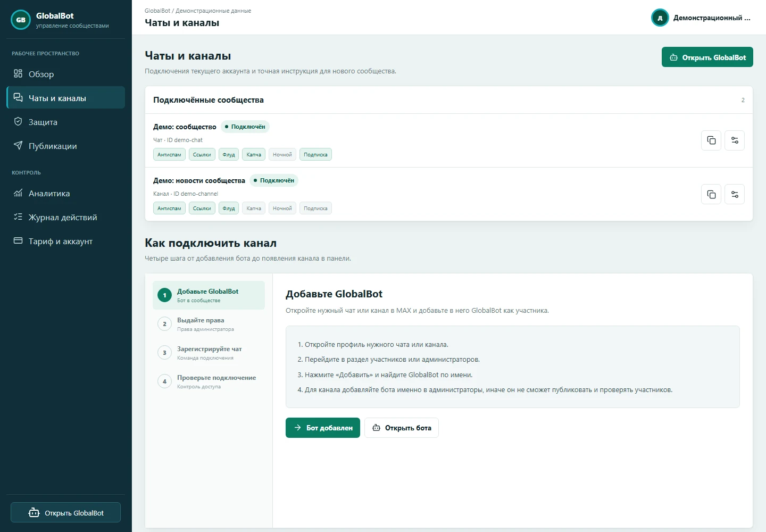Copy ID of Демо: новости сообщества

tap(711, 194)
